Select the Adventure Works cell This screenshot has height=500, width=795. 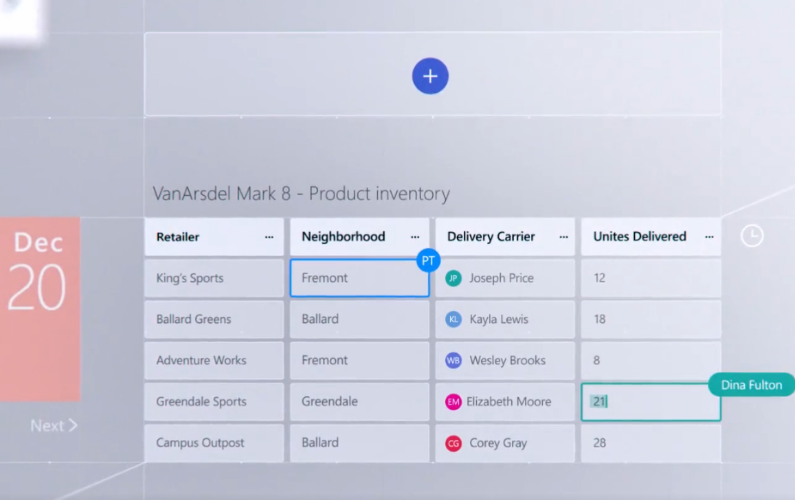(x=214, y=360)
